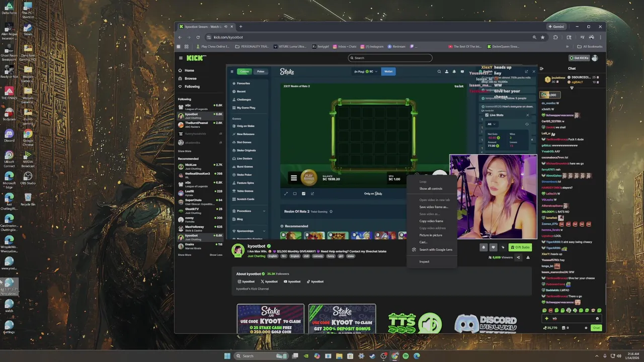Viewport: 644px width, 362px height.
Task: Reload the page in Chrome
Action: click(x=198, y=37)
